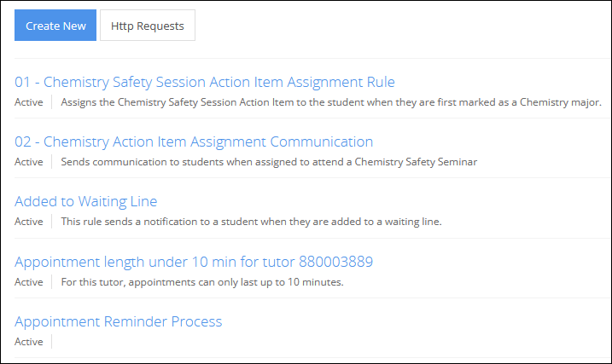Image resolution: width=612 pixels, height=364 pixels.
Task: Click the description about waiting line notification
Action: click(x=251, y=222)
